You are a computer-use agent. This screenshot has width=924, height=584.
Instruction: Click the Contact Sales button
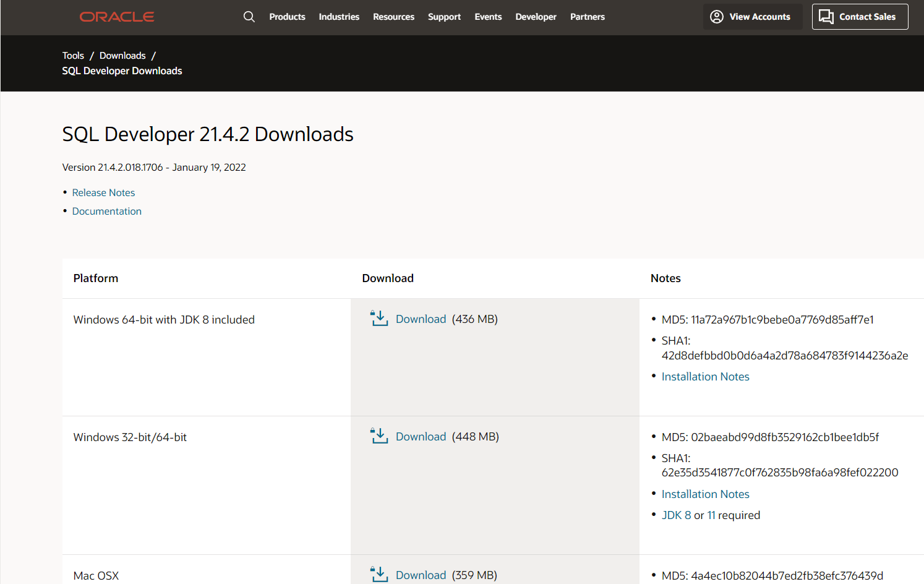pyautogui.click(x=860, y=17)
